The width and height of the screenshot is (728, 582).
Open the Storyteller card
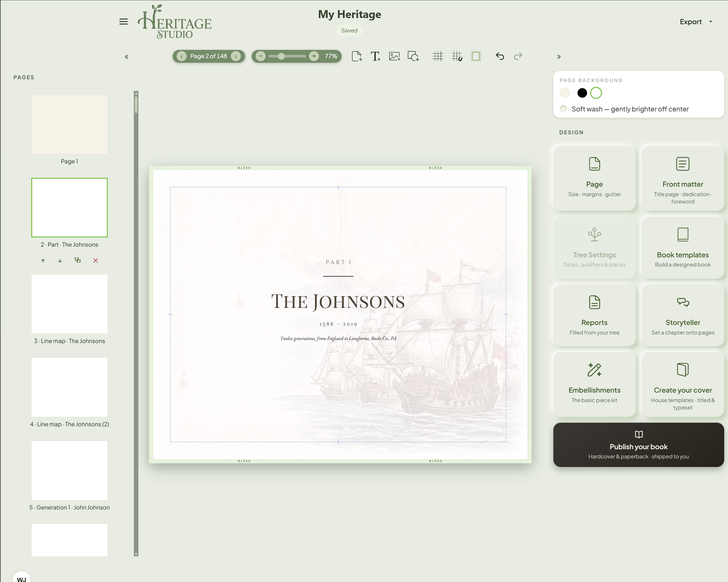click(683, 315)
